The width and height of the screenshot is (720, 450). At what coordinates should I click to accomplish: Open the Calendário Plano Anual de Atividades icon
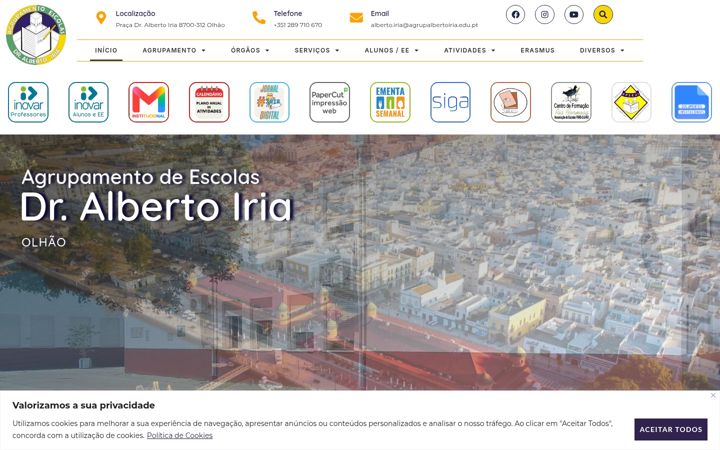tap(209, 102)
